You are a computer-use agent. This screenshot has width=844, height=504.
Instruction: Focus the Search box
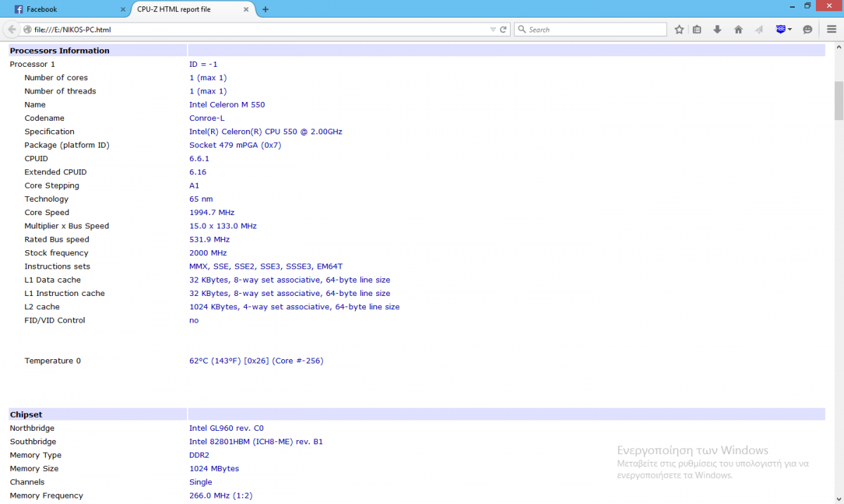tap(591, 30)
